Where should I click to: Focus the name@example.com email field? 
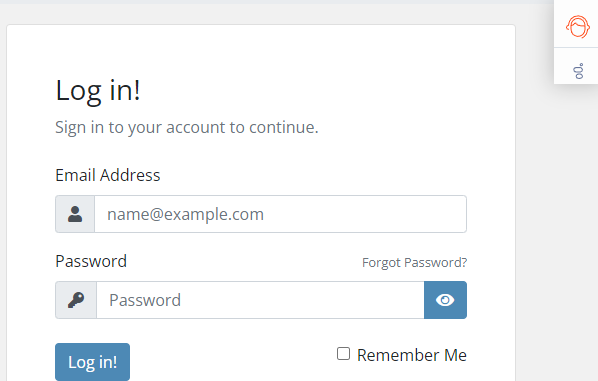click(280, 214)
